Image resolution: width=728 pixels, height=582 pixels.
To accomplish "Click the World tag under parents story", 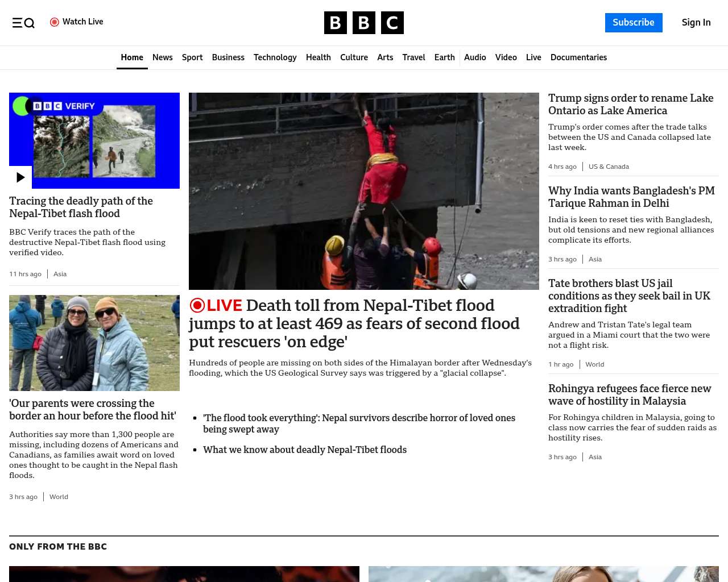I will coord(59,497).
